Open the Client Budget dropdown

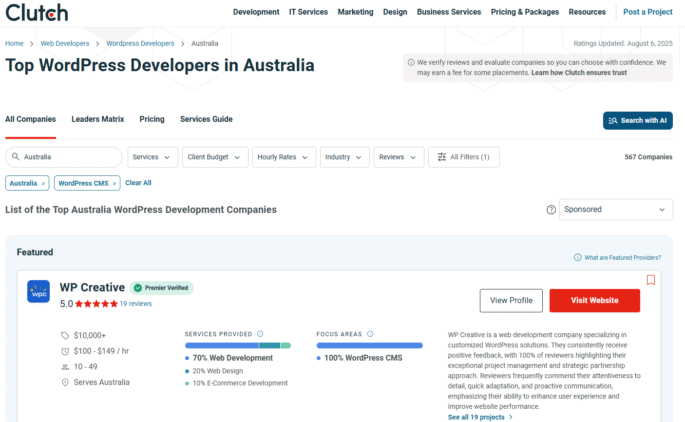[215, 157]
